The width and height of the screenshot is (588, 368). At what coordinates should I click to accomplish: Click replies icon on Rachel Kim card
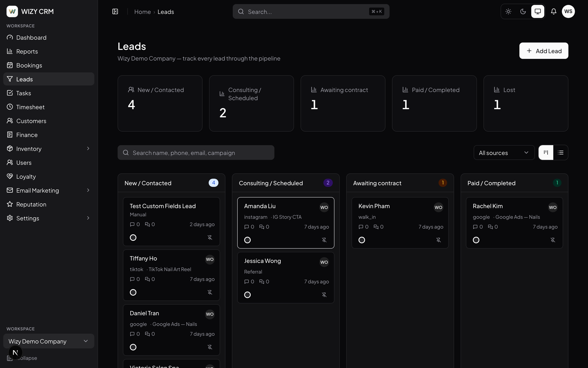click(x=490, y=227)
